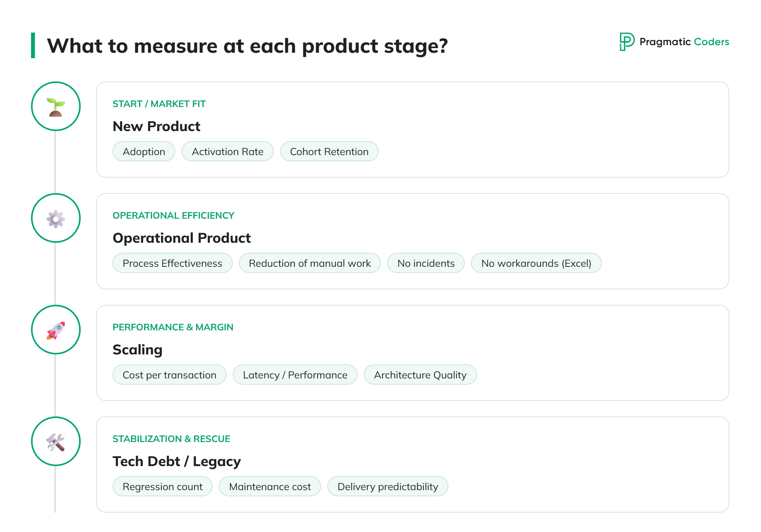
Task: Select the Maintenance cost tag
Action: (x=270, y=487)
